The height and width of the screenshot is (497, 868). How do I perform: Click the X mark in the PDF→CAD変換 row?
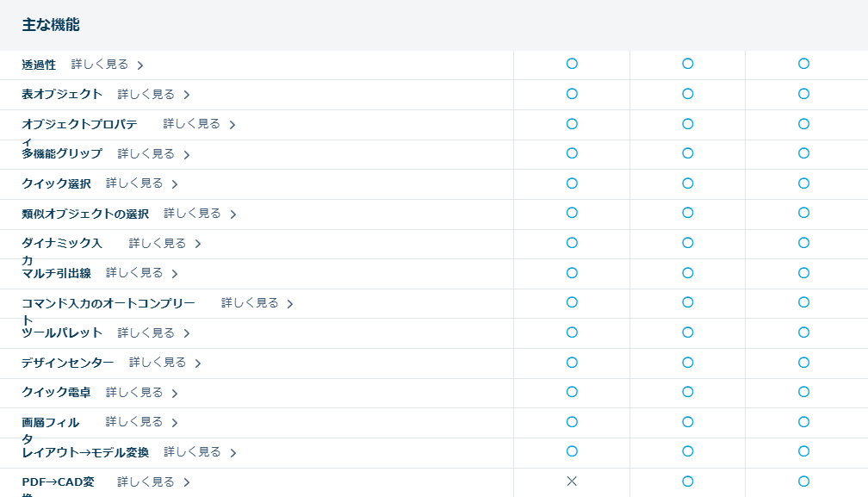572,481
